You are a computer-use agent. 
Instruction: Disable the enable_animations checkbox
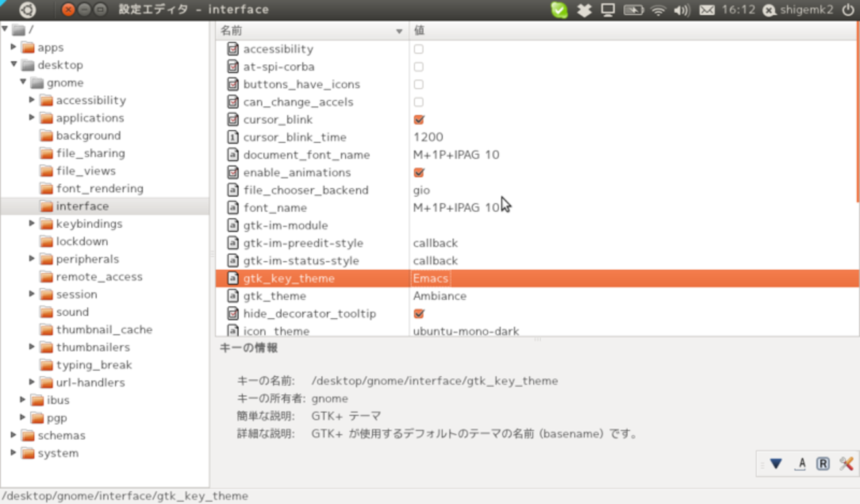(419, 173)
